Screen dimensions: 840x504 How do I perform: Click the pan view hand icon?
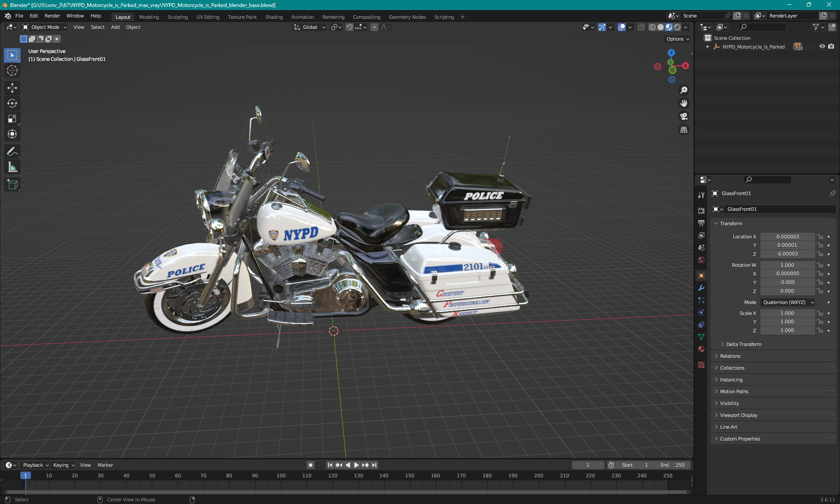pos(684,103)
